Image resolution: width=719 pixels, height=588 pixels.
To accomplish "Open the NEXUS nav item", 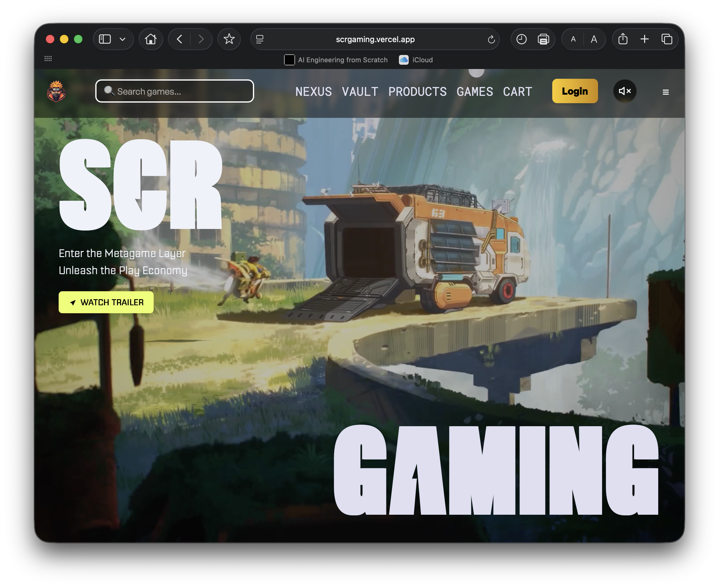I will point(313,92).
